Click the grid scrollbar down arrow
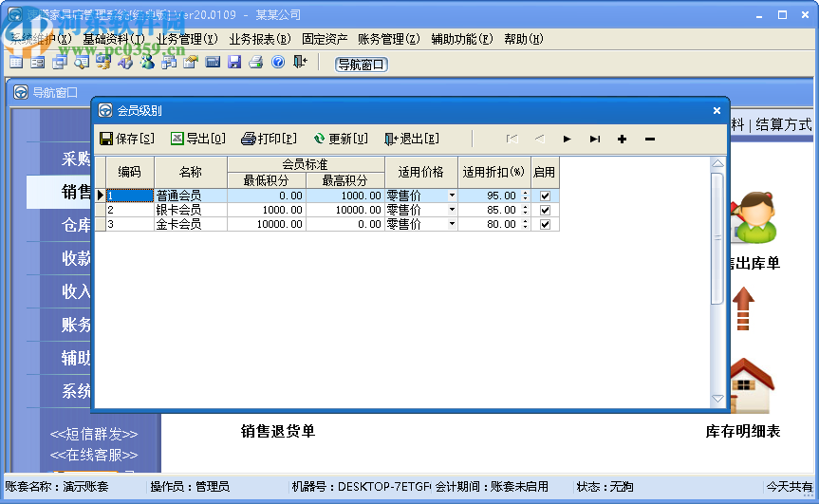 coord(717,399)
